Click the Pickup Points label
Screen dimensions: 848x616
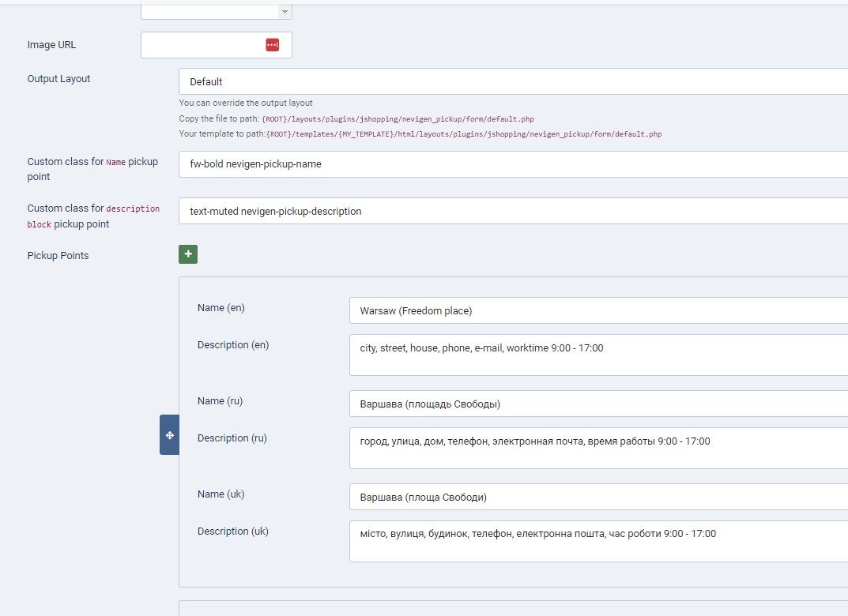(x=58, y=256)
